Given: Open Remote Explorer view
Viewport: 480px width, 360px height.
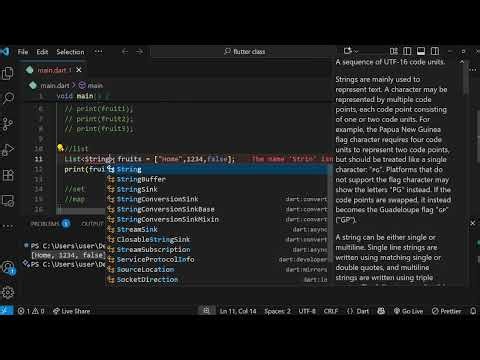Looking at the screenshot, I should coord(8,201).
